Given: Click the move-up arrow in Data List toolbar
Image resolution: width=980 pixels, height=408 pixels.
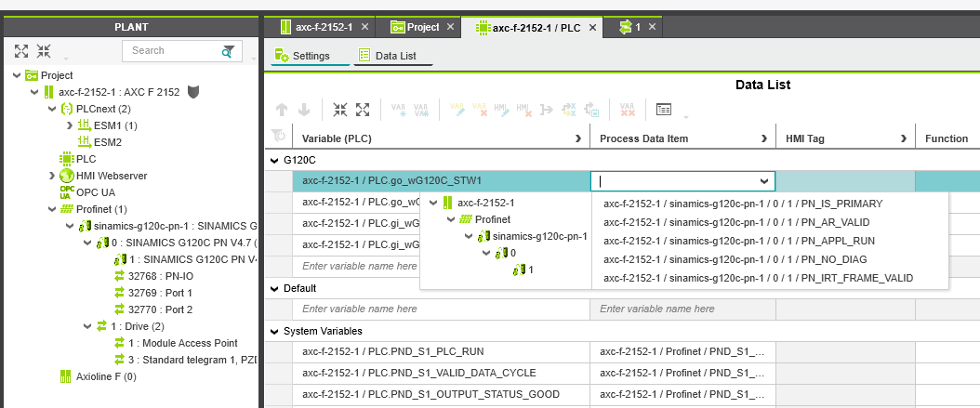Looking at the screenshot, I should [282, 110].
